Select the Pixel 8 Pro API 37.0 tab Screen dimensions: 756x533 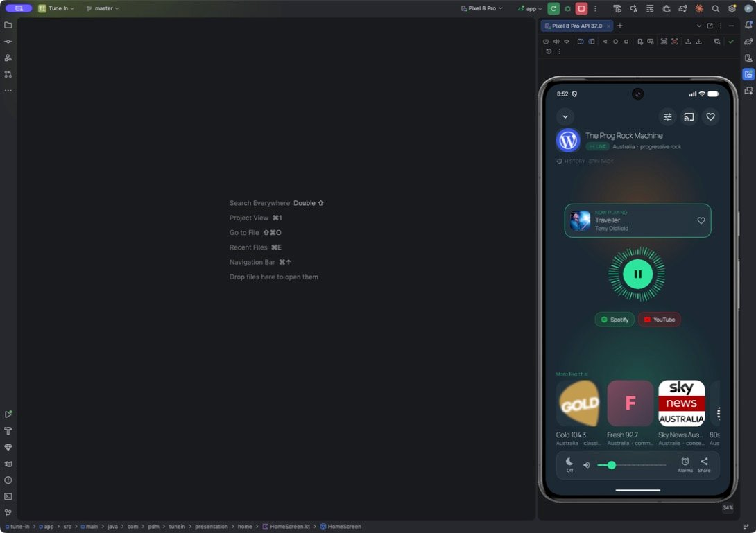tap(576, 26)
